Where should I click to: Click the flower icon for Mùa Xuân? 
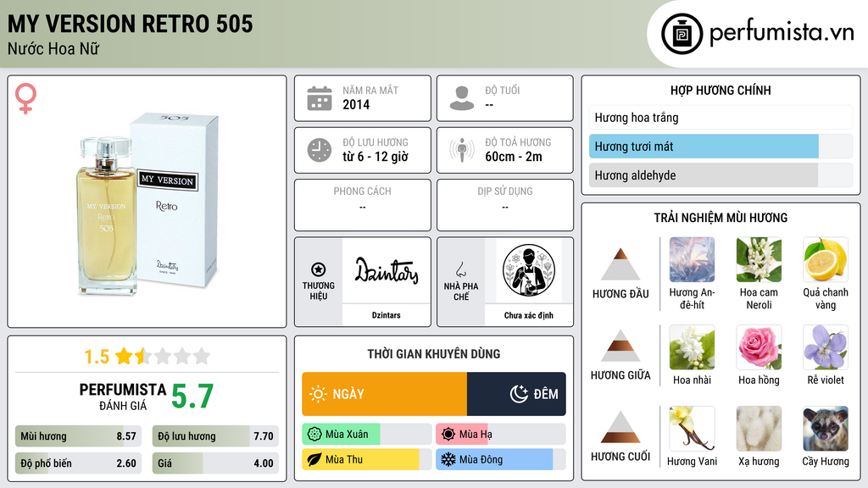(314, 435)
